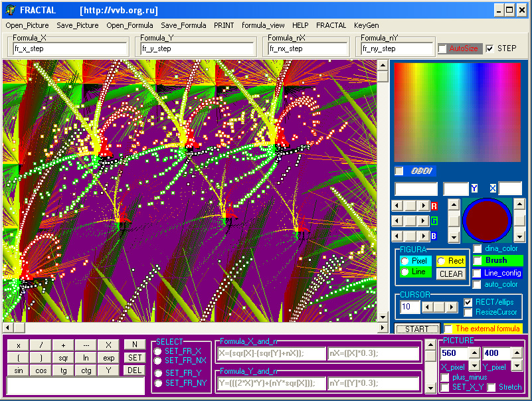The height and width of the screenshot is (401, 532).
Task: Open the PRINT menu
Action: click(x=224, y=25)
